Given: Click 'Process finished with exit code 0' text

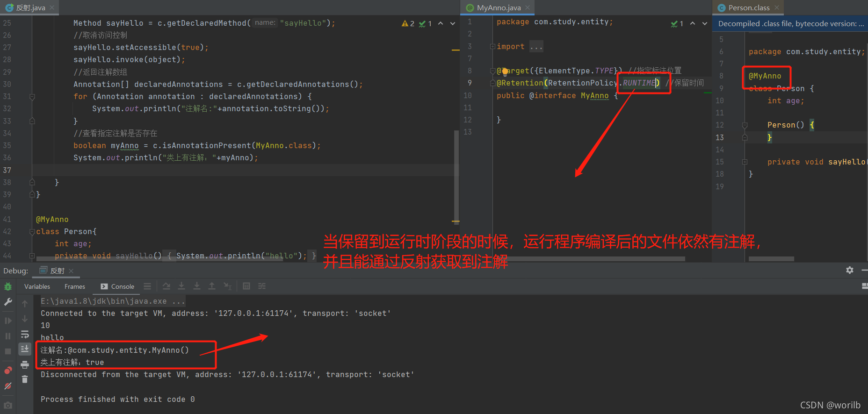Looking at the screenshot, I should (117, 399).
